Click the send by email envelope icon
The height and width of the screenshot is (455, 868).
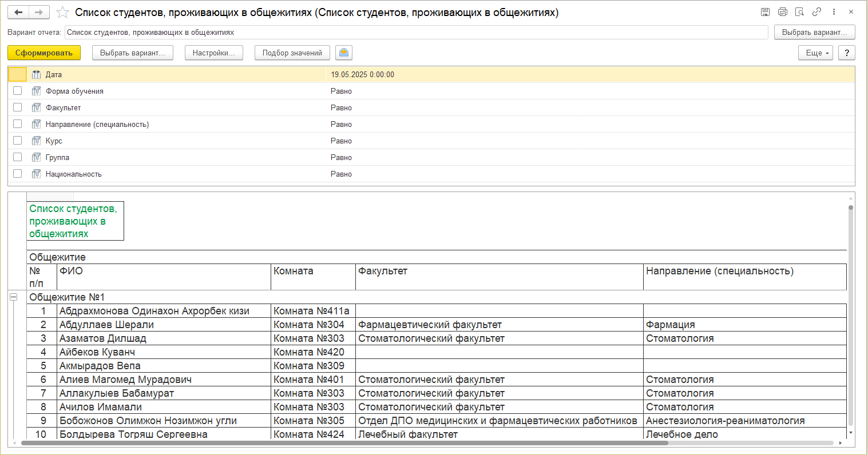(344, 53)
